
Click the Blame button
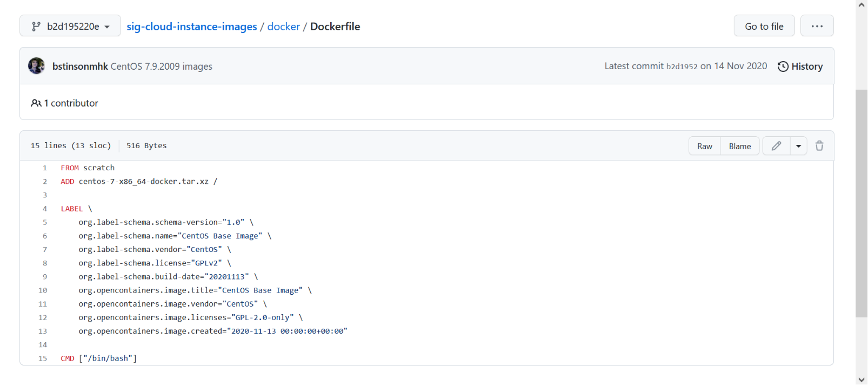[x=739, y=146]
